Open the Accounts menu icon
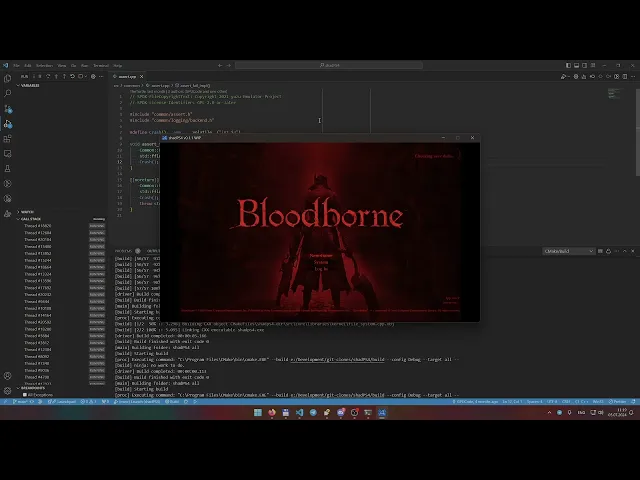The width and height of the screenshot is (640, 480). click(7, 376)
